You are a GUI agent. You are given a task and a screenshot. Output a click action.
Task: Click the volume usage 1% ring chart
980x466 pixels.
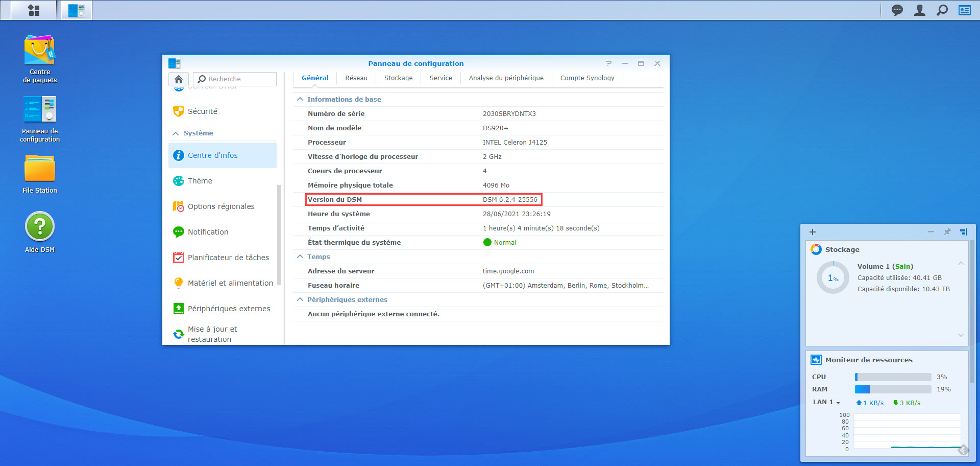(x=833, y=277)
